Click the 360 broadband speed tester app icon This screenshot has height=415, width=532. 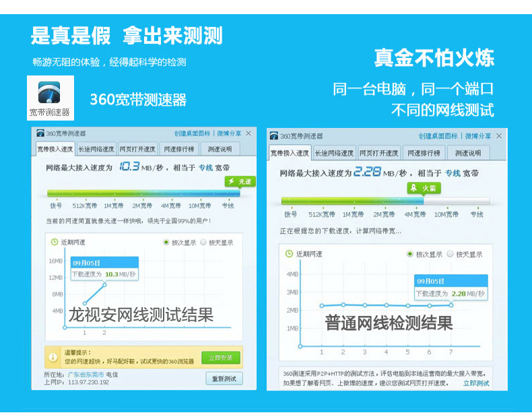click(49, 92)
